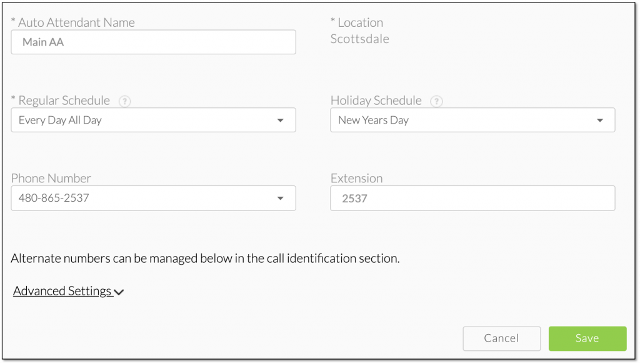Focus the Extension field containing 2537
This screenshot has width=640, height=364.
tap(472, 198)
